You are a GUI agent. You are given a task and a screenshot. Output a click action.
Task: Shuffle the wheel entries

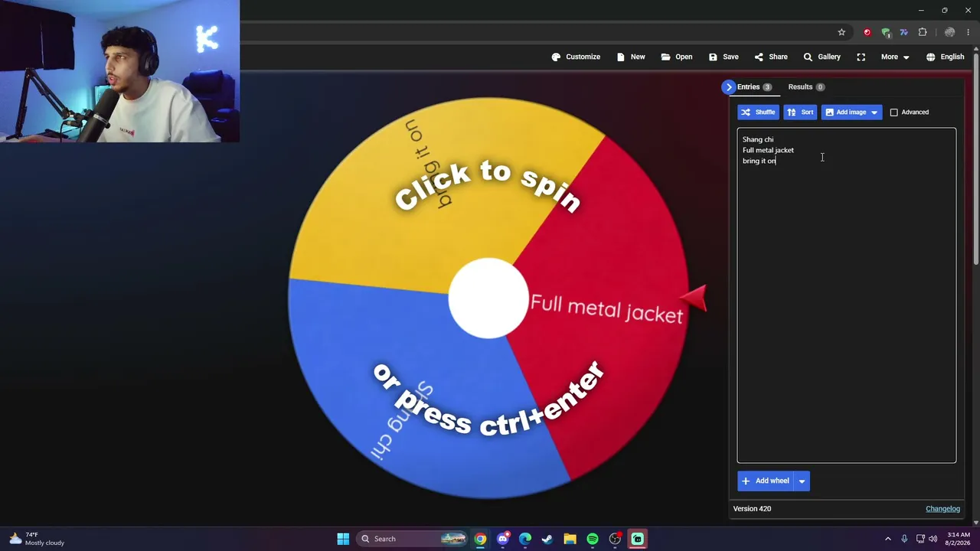758,112
